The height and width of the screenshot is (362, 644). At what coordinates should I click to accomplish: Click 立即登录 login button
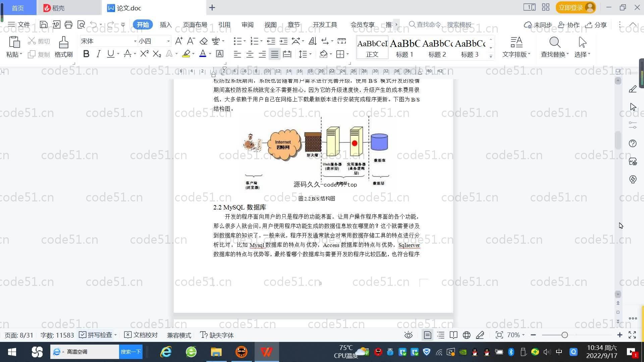point(575,7)
